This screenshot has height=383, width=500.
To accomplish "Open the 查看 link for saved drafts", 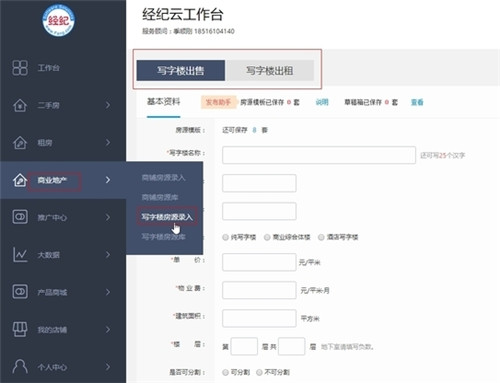I will pyautogui.click(x=417, y=102).
